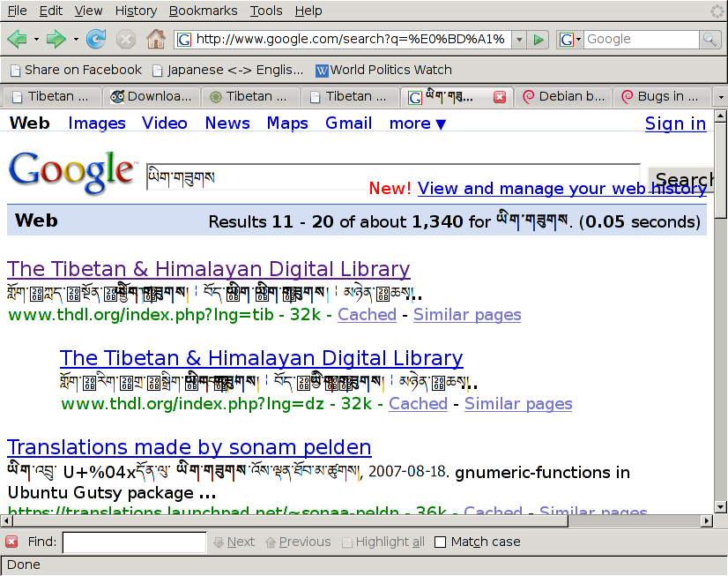Screen dimensions: 728x576
Task: Open Cached link for lng=dz result
Action: point(418,404)
